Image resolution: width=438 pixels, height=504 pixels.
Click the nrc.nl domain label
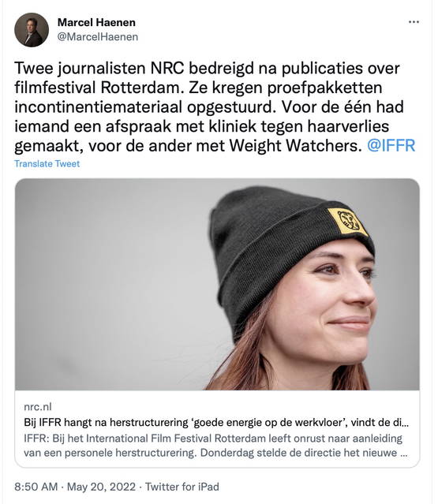pos(38,407)
